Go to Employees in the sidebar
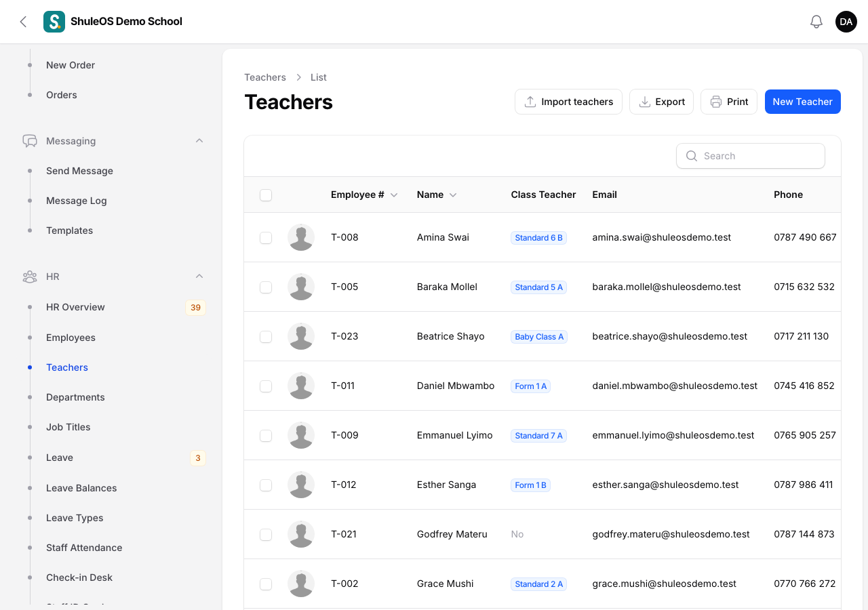This screenshot has width=868, height=610. (71, 338)
